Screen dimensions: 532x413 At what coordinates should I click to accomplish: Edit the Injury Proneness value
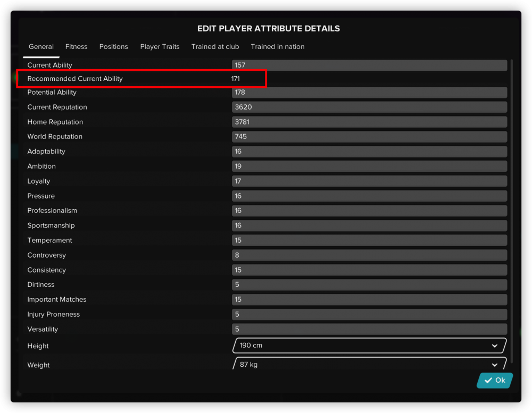369,315
